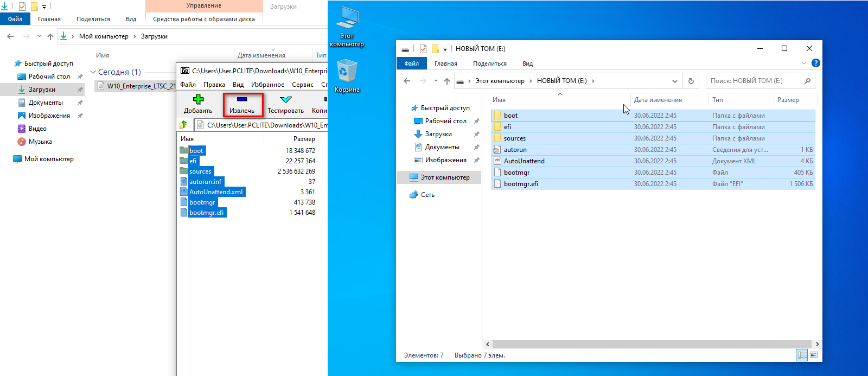
Task: Switch to details view in status bar
Action: tap(802, 355)
